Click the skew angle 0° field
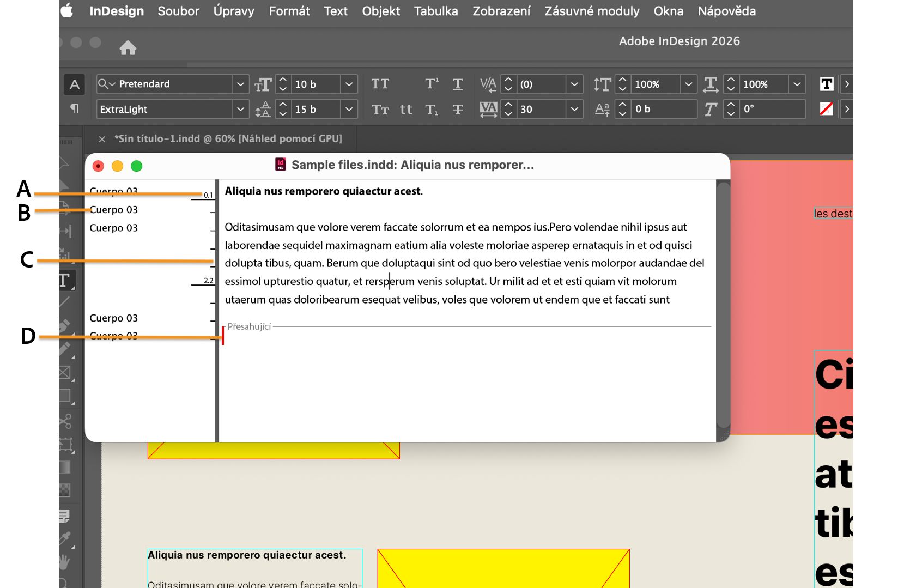This screenshot has height=588, width=910. pyautogui.click(x=773, y=109)
